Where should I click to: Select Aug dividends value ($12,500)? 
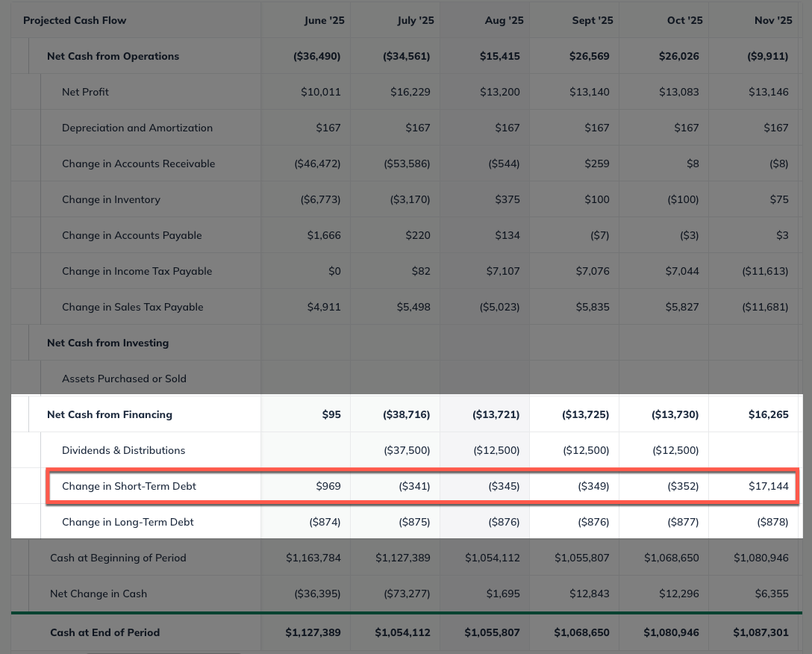(496, 450)
